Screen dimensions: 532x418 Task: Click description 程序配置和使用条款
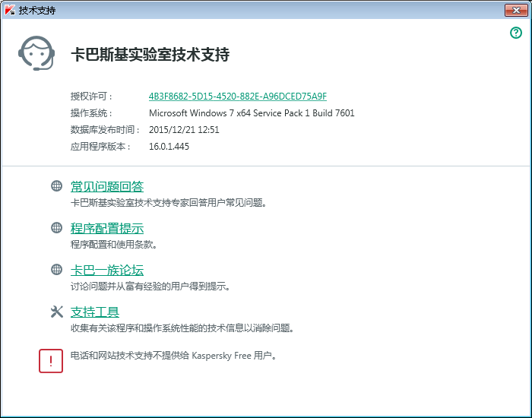point(114,245)
